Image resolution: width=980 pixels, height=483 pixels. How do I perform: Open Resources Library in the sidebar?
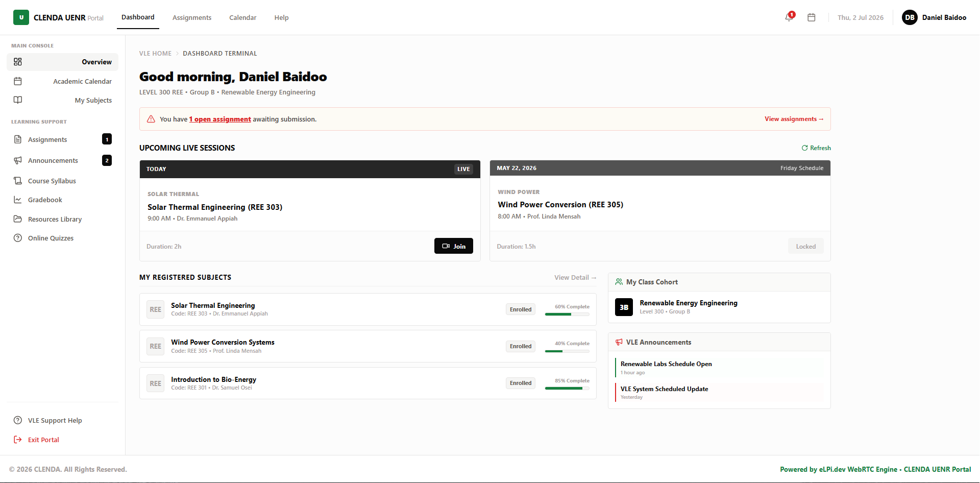(x=62, y=219)
